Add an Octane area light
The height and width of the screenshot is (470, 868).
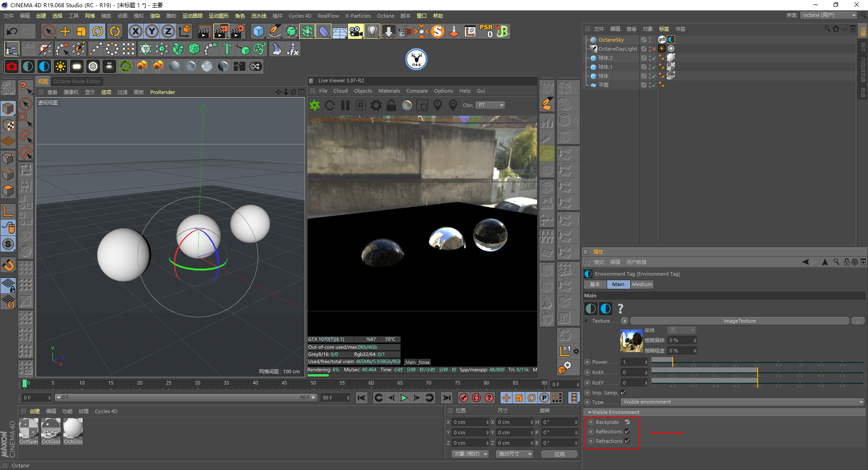76,66
